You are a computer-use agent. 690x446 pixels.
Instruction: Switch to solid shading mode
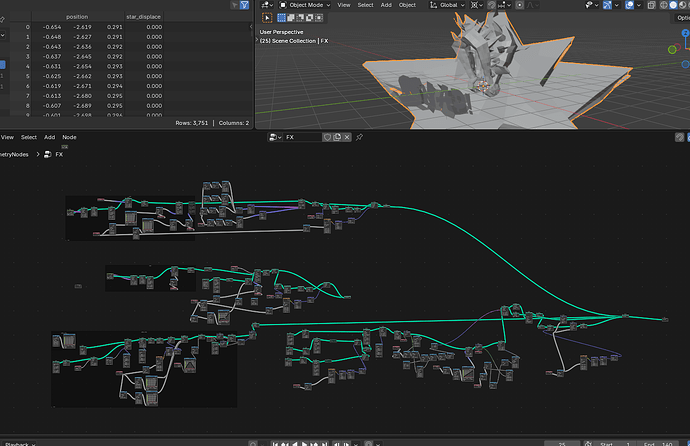coord(673,5)
